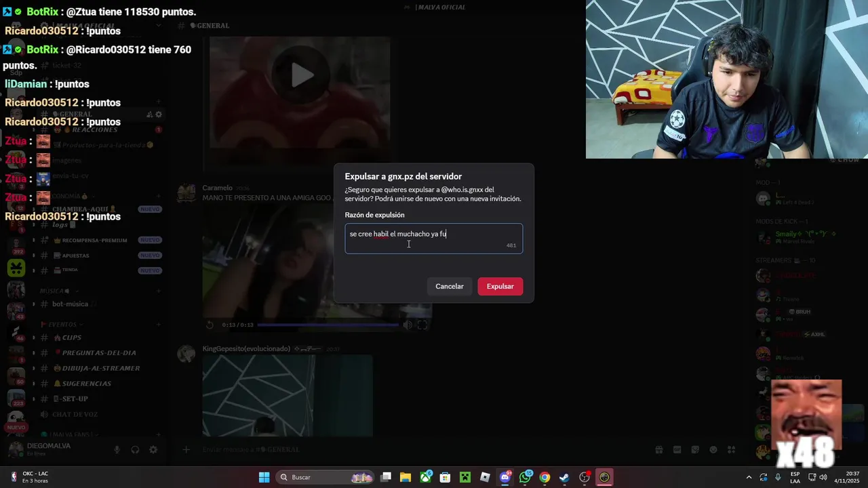Click the KingGepesito(evolucionado) username
Screen dimensions: 868x488
click(246, 348)
